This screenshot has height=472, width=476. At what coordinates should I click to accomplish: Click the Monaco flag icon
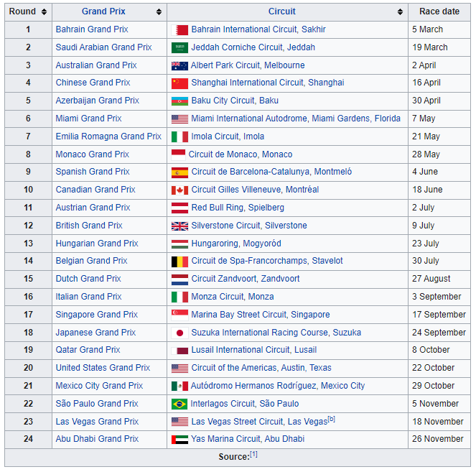pos(178,154)
